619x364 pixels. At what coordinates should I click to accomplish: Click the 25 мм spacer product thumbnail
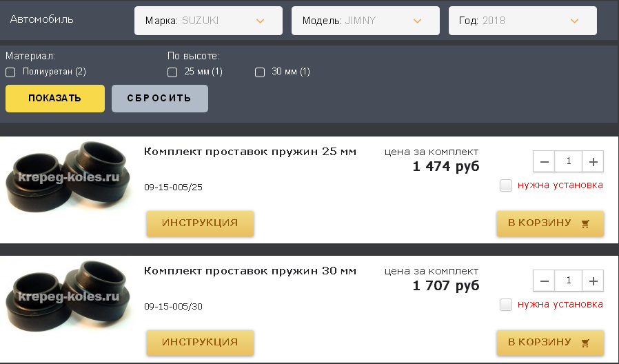coord(67,179)
